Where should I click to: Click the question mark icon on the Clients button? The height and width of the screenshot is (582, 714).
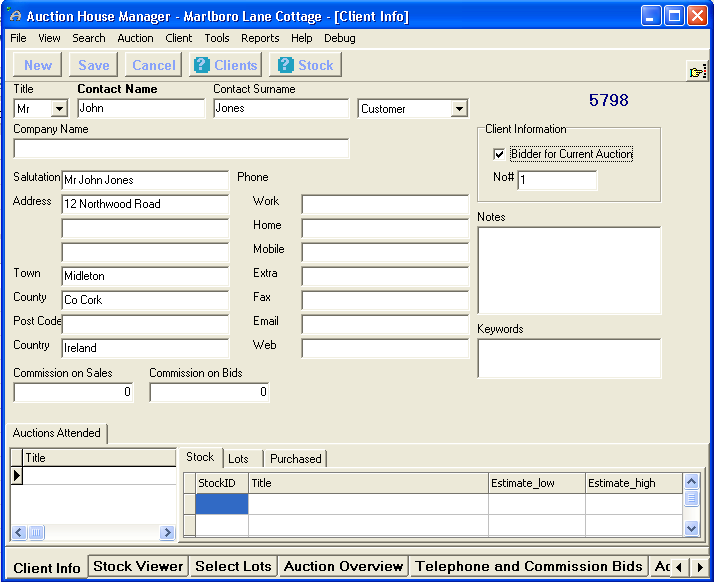coord(202,65)
